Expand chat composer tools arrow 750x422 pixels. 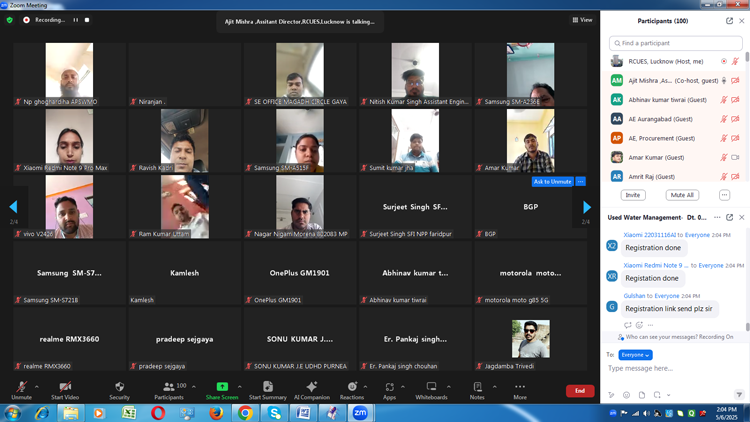click(668, 395)
